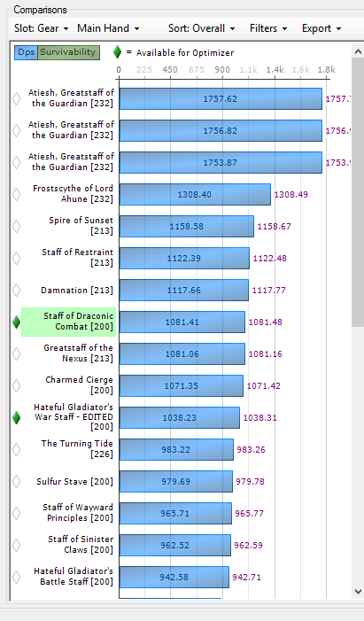Toggle optimizer diamond for Atiesh 1753.87
The width and height of the screenshot is (364, 621).
tap(16, 162)
